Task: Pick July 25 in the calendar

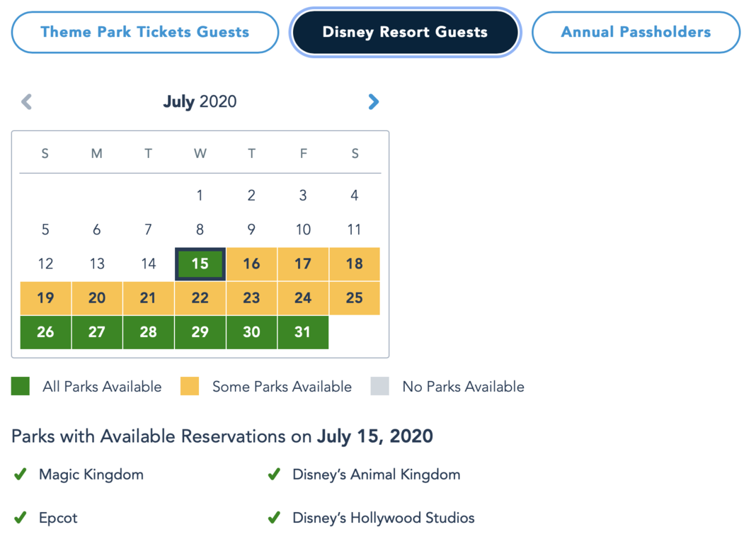Action: click(355, 298)
